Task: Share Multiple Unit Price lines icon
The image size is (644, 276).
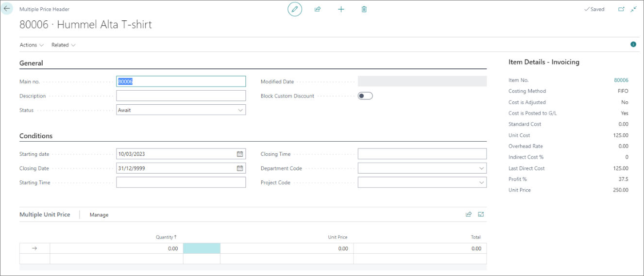Action: (x=469, y=214)
